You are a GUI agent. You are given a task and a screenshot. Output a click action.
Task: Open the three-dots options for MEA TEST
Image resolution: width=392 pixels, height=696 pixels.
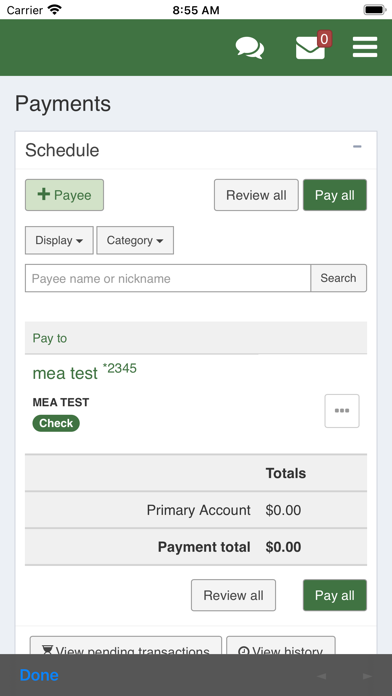342,411
